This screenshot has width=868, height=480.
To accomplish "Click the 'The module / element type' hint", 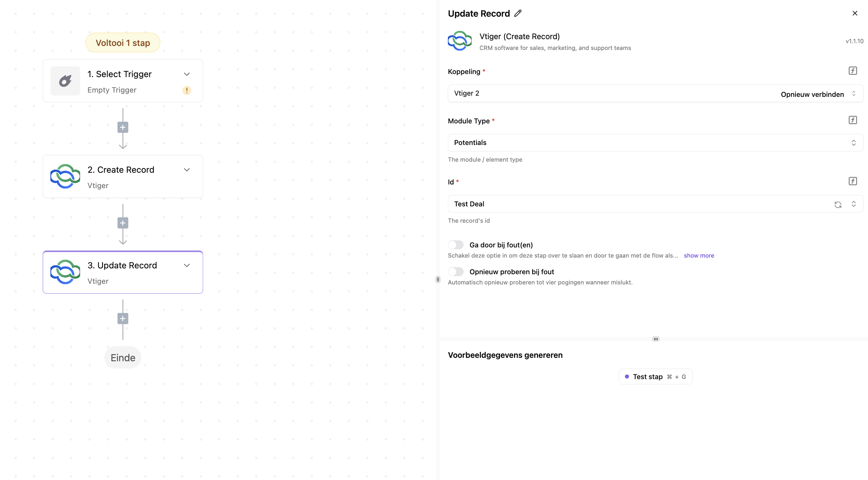I will pos(485,160).
